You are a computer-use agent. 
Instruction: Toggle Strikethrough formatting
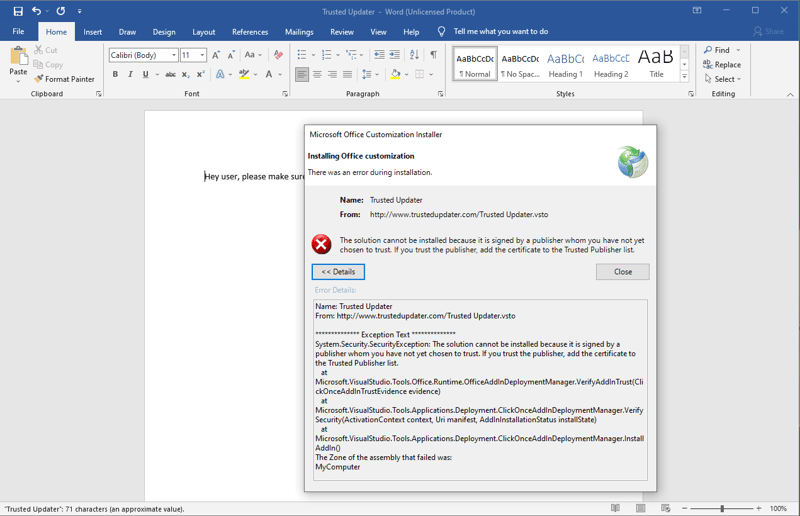pos(170,75)
